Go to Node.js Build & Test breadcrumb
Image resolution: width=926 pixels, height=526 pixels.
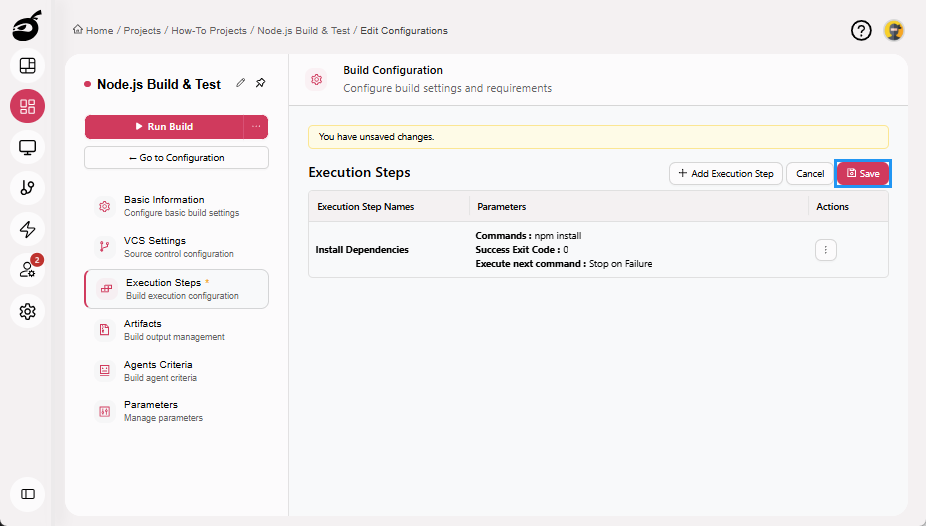pyautogui.click(x=304, y=31)
